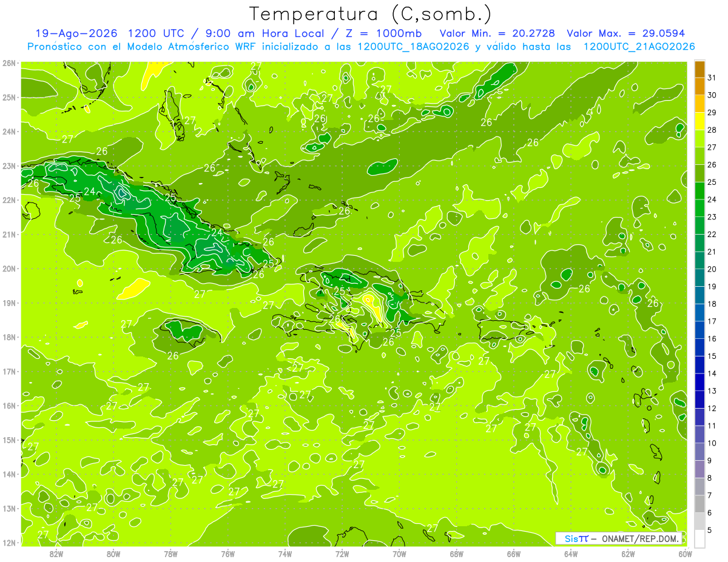Click the "26N" latitude axis label

point(9,63)
